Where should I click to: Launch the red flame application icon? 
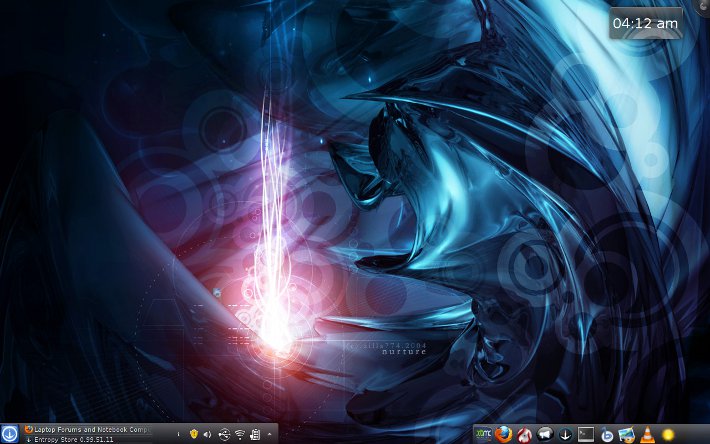524,435
